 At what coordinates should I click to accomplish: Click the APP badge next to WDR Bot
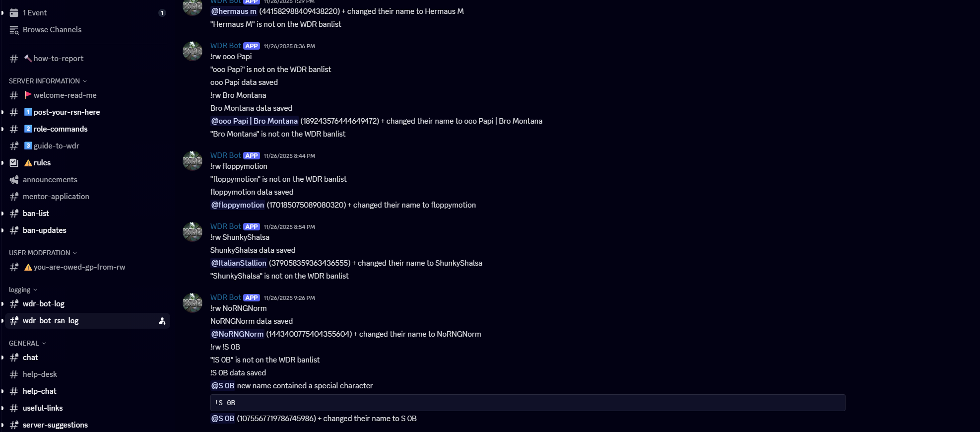click(x=252, y=46)
